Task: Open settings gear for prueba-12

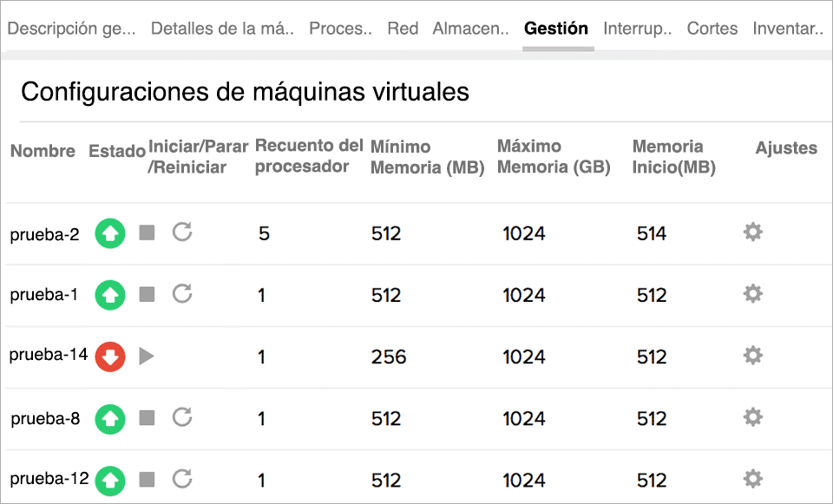Action: point(753,479)
